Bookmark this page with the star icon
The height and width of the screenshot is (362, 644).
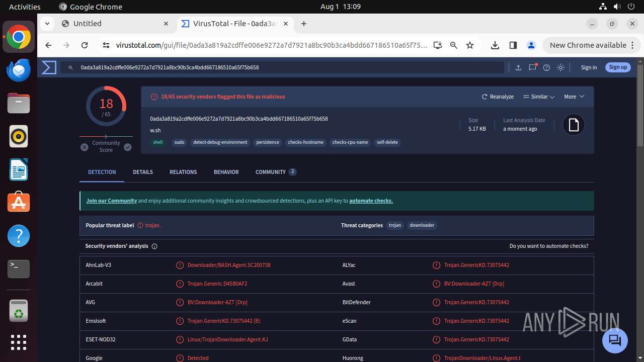[x=470, y=45]
